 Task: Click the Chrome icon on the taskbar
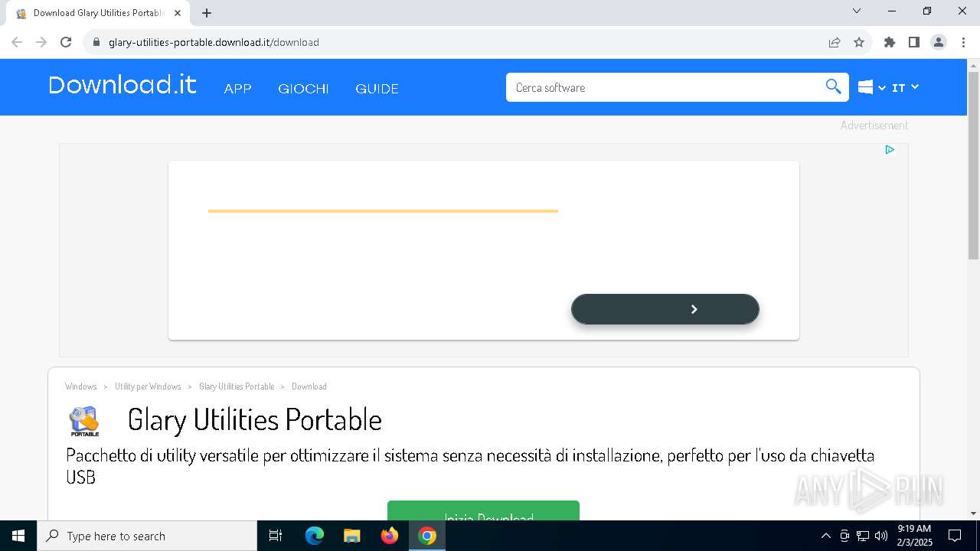(427, 536)
